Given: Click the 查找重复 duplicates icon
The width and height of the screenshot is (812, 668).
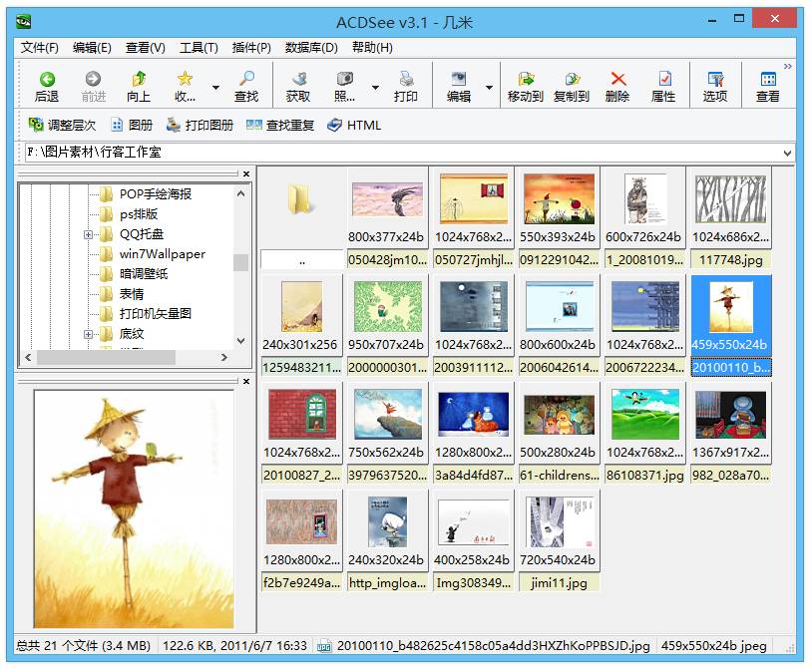Looking at the screenshot, I should 253,125.
